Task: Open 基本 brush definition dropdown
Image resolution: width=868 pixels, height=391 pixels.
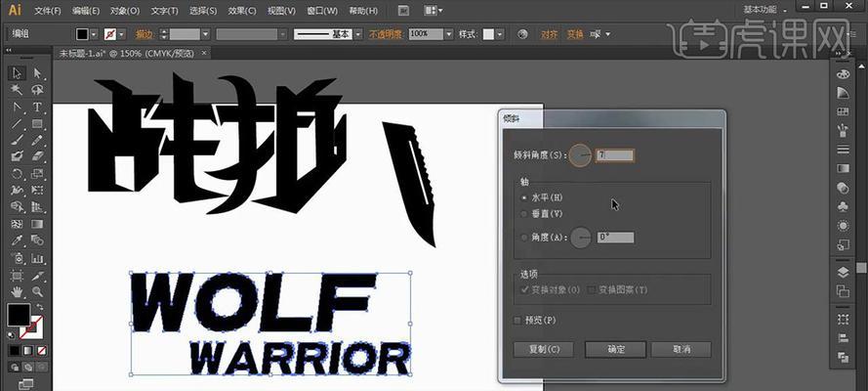Action: pos(357,34)
